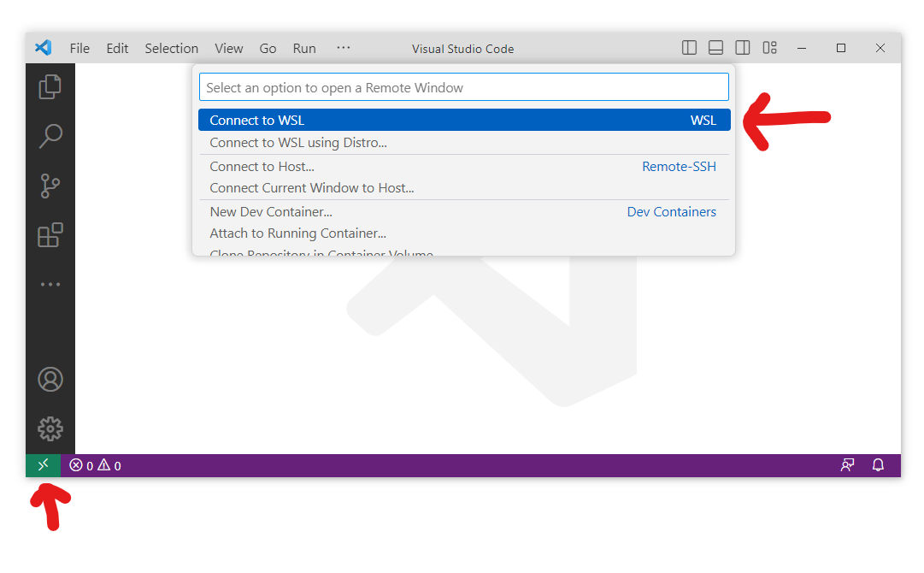Image resolution: width=924 pixels, height=573 pixels.
Task: Minimize the Visual Studio Code window
Action: click(x=802, y=49)
